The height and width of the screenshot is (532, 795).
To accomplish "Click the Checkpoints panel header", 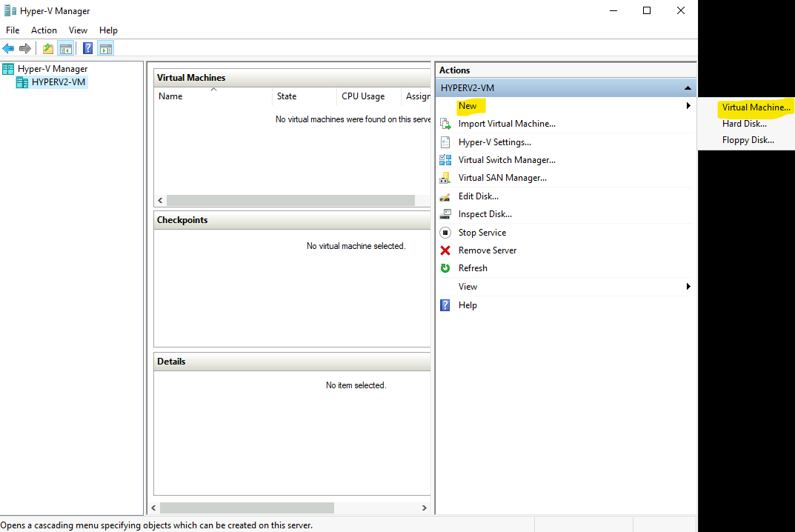I will click(292, 220).
